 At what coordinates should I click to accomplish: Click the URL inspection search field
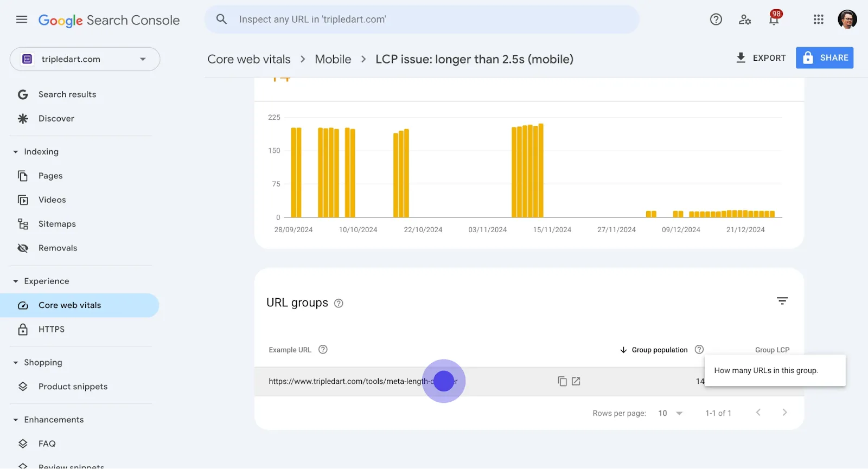click(422, 20)
